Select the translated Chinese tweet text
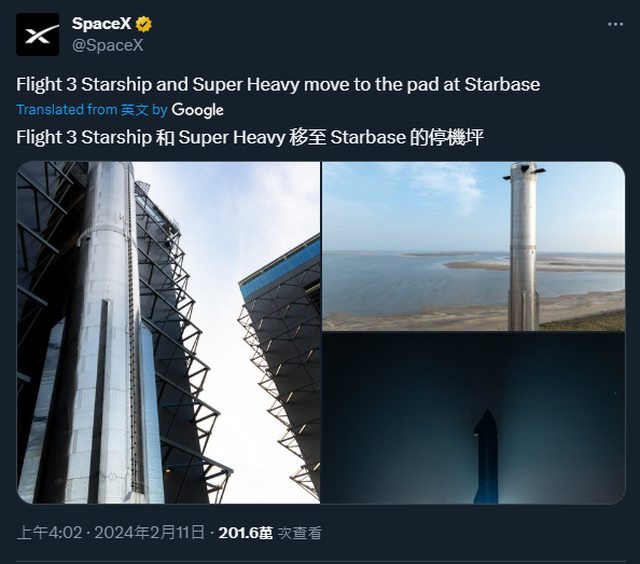 pos(250,137)
